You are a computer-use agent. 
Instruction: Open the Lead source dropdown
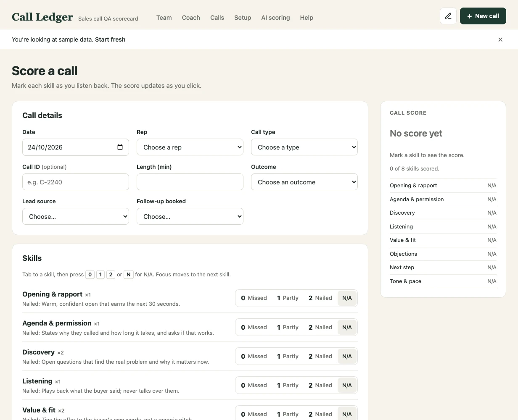(x=76, y=216)
